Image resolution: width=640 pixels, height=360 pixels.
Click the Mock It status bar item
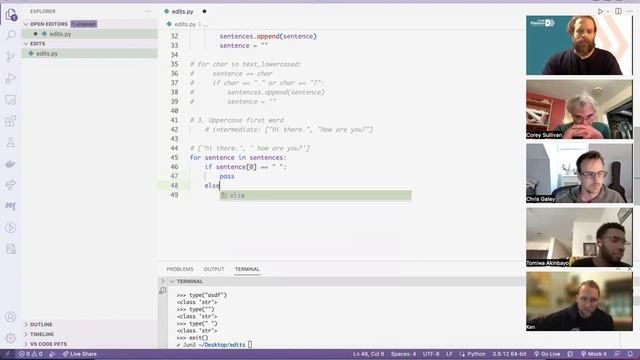(x=594, y=354)
